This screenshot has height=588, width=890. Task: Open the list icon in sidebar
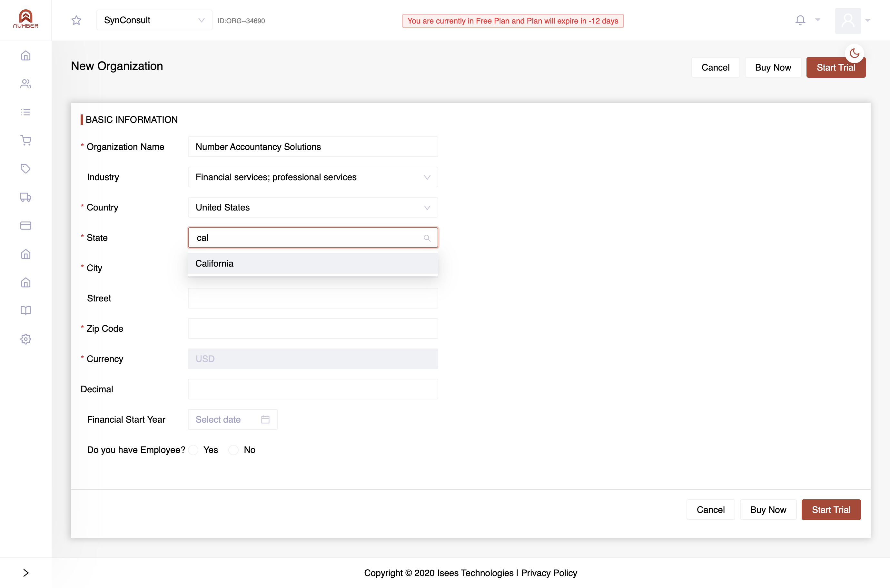pyautogui.click(x=25, y=112)
